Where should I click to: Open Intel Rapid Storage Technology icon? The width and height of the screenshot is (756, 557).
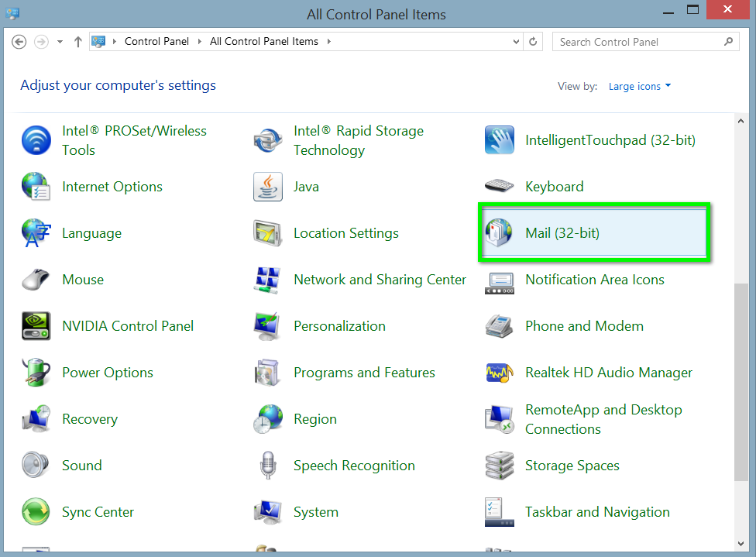(x=268, y=140)
